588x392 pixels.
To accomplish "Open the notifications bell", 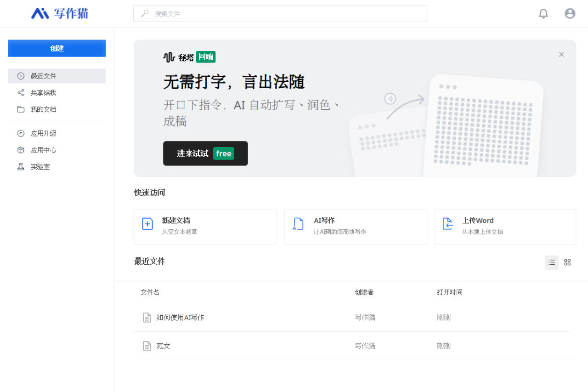I will pyautogui.click(x=543, y=13).
